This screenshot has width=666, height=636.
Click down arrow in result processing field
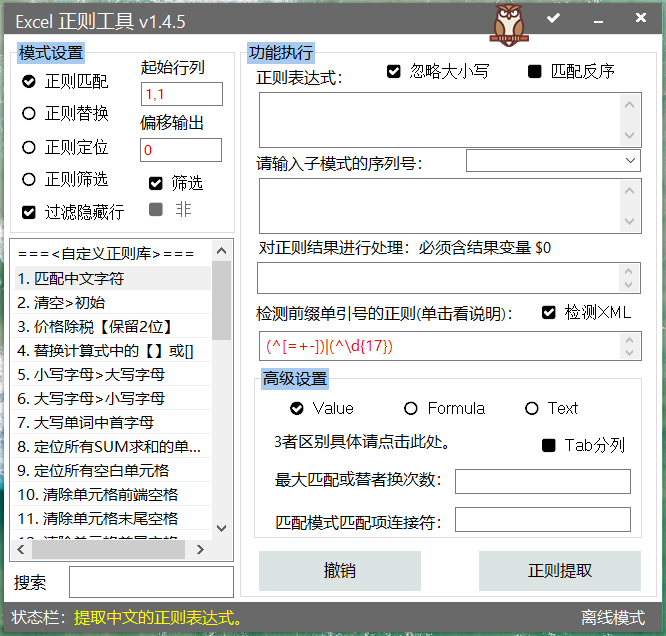point(629,285)
